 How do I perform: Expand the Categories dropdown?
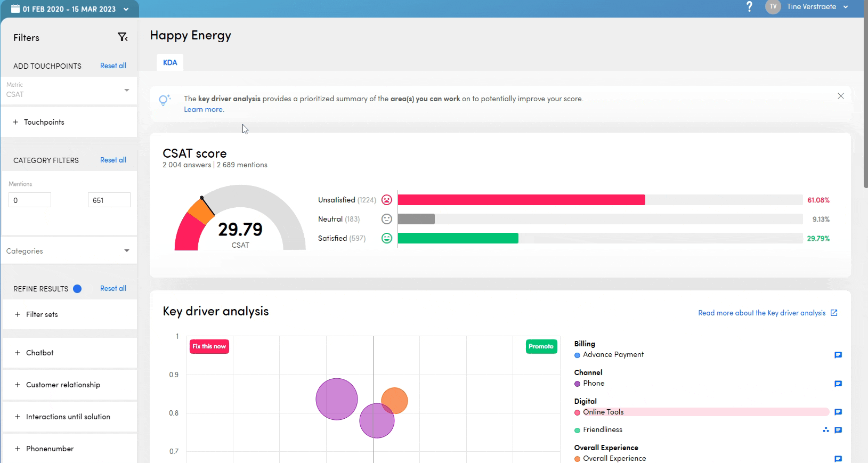click(x=69, y=251)
